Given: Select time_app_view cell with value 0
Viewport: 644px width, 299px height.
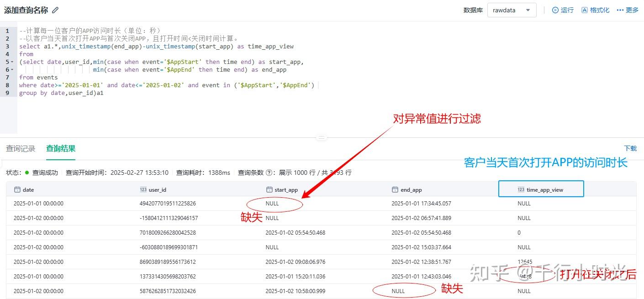Looking at the screenshot, I should 519,233.
